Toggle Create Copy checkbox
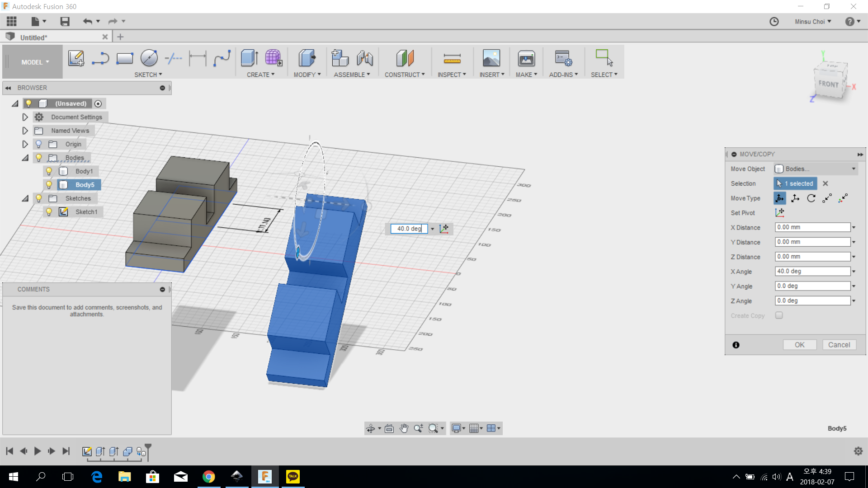This screenshot has width=868, height=488. coord(779,315)
